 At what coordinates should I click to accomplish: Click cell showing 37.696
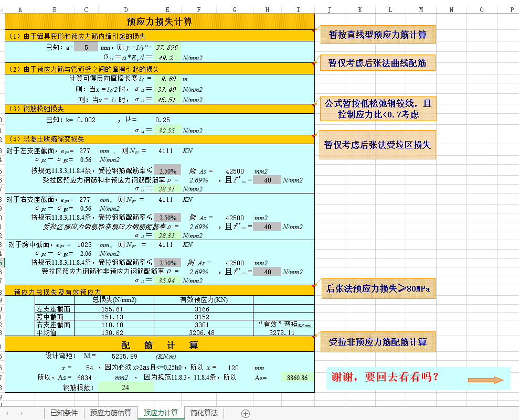pos(167,47)
